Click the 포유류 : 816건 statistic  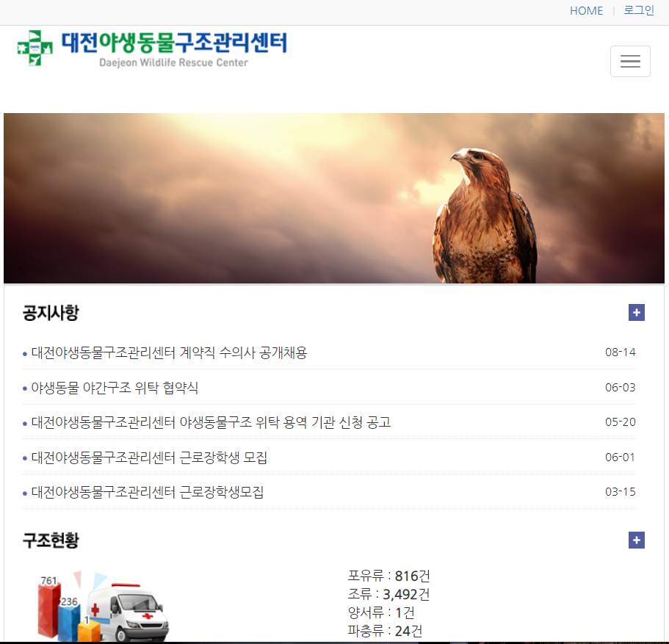point(388,576)
